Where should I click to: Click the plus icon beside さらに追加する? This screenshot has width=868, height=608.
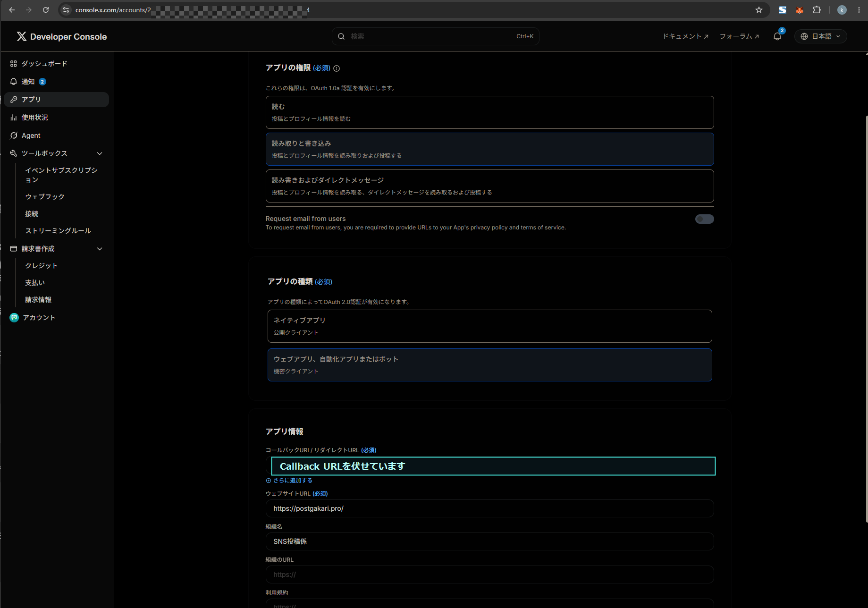(269, 481)
